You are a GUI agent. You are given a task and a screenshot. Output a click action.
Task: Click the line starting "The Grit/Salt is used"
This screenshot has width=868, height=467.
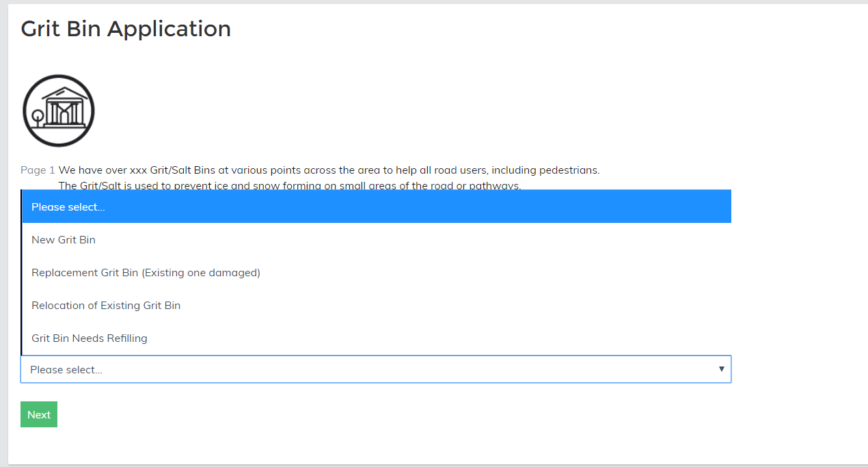point(289,185)
